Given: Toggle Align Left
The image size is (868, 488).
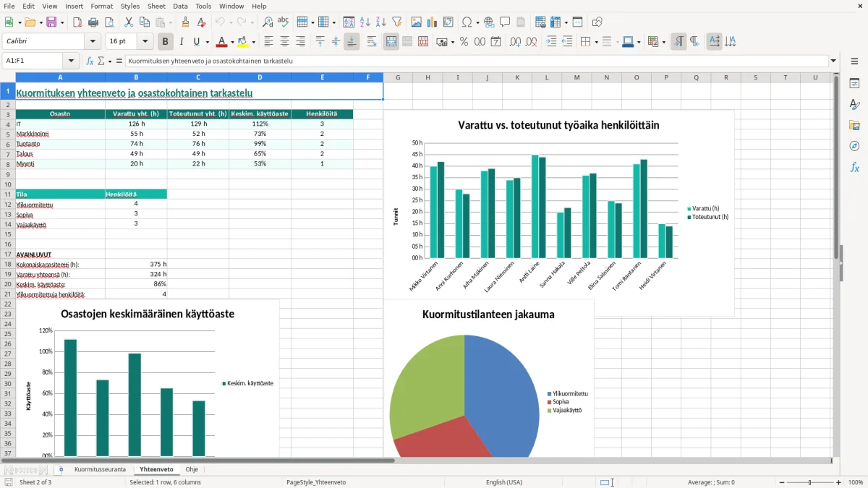Looking at the screenshot, I should pos(269,42).
